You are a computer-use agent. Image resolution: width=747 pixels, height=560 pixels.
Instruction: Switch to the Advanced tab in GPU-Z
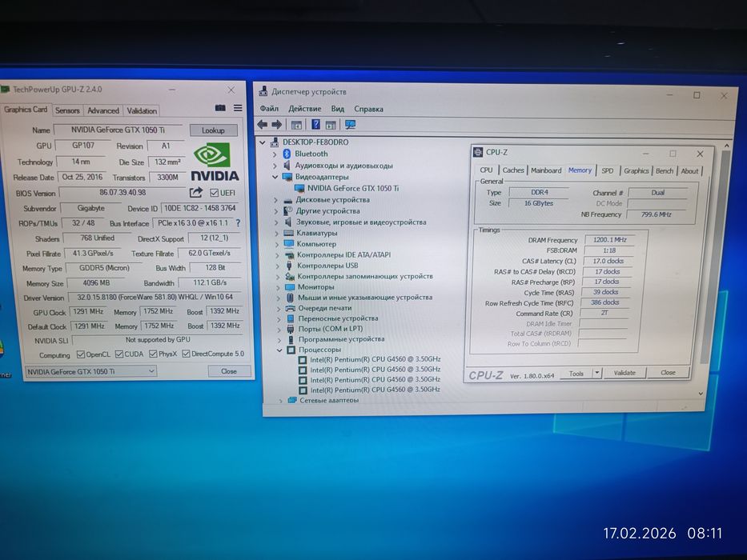pos(103,110)
